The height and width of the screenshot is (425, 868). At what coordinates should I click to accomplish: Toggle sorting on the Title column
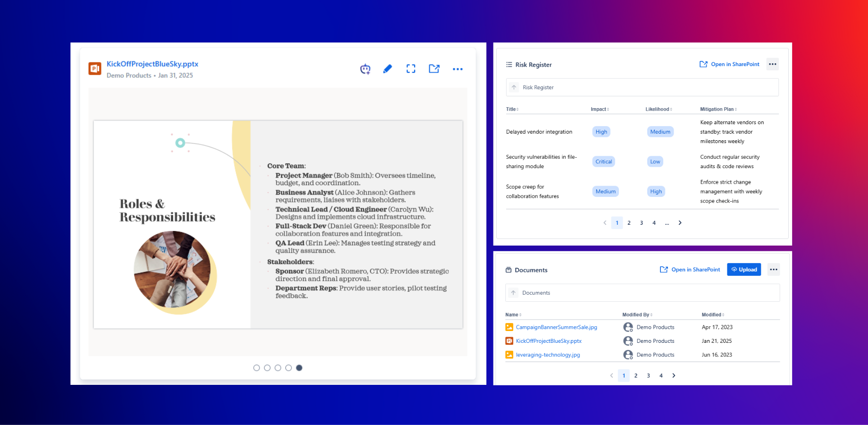click(x=512, y=109)
